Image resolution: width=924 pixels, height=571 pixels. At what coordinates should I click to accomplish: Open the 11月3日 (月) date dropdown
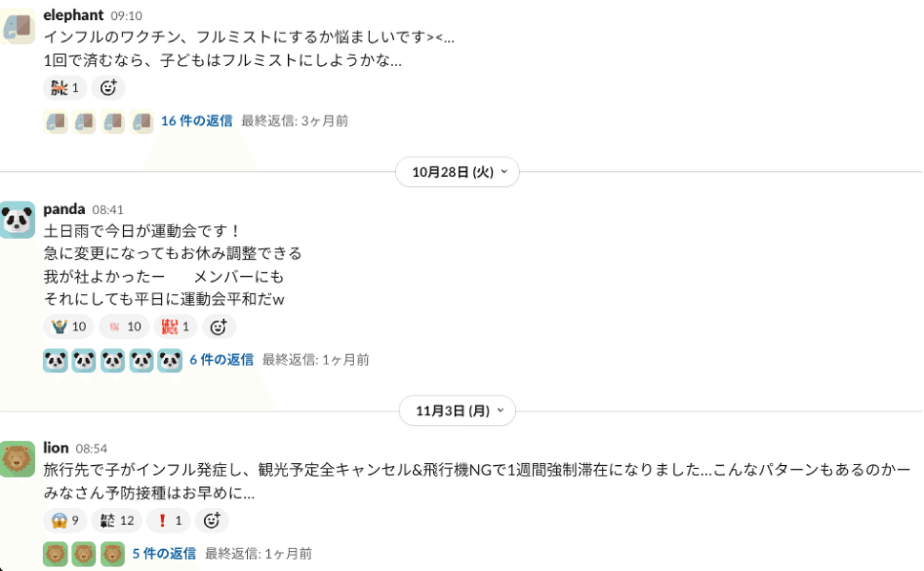coord(458,411)
